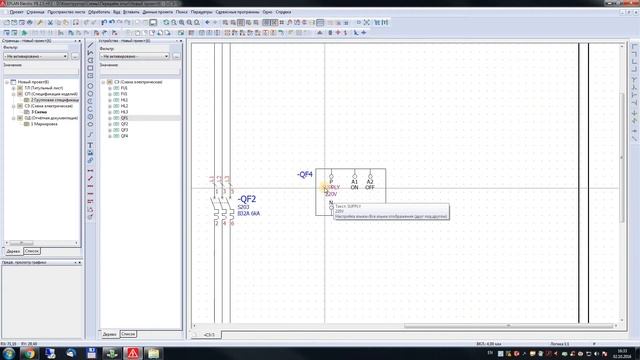The width and height of the screenshot is (640, 360).
Task: Open the Devices panel filter dropdown
Action: pyautogui.click(x=134, y=56)
